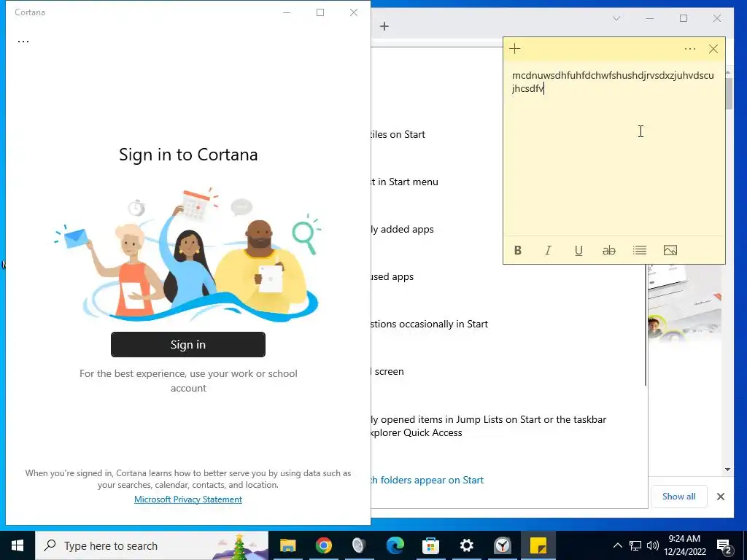Add an image to the sticky note
This screenshot has height=560, width=747.
[x=670, y=251]
